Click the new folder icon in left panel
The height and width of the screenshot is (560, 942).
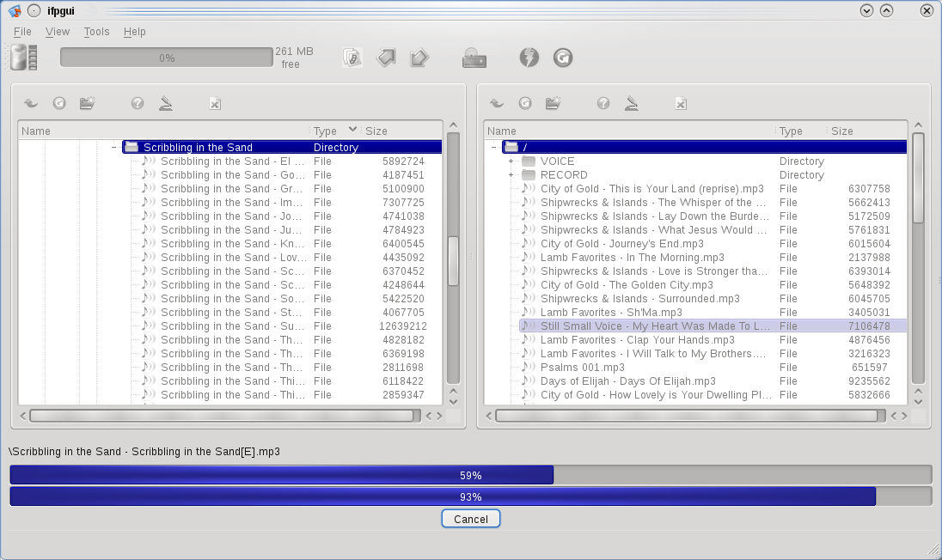[87, 103]
